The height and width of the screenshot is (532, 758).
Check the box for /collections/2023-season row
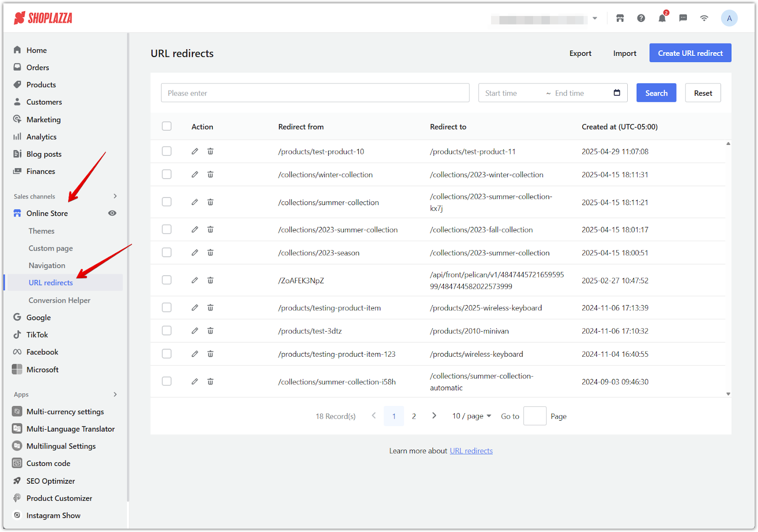pyautogui.click(x=167, y=253)
